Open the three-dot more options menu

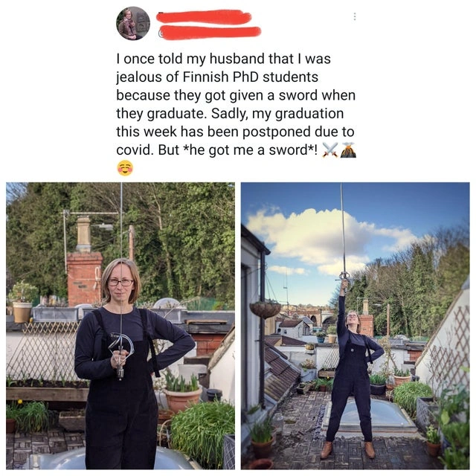(x=355, y=16)
